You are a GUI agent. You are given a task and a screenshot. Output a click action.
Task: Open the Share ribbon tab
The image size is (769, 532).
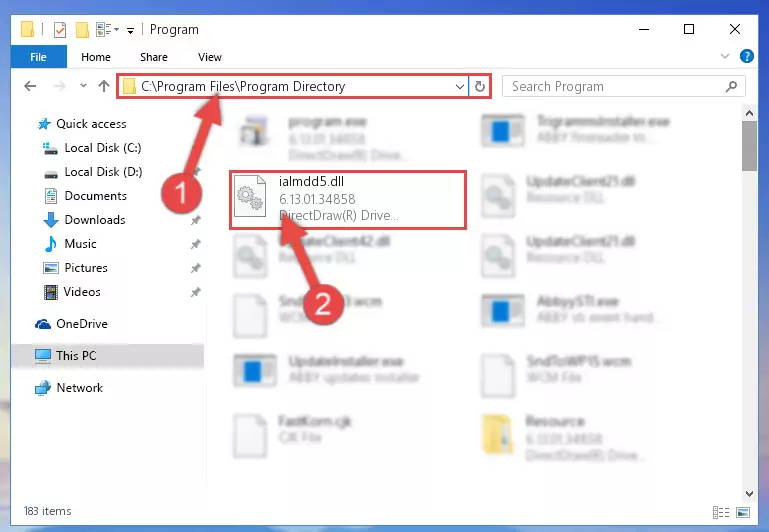pyautogui.click(x=154, y=57)
